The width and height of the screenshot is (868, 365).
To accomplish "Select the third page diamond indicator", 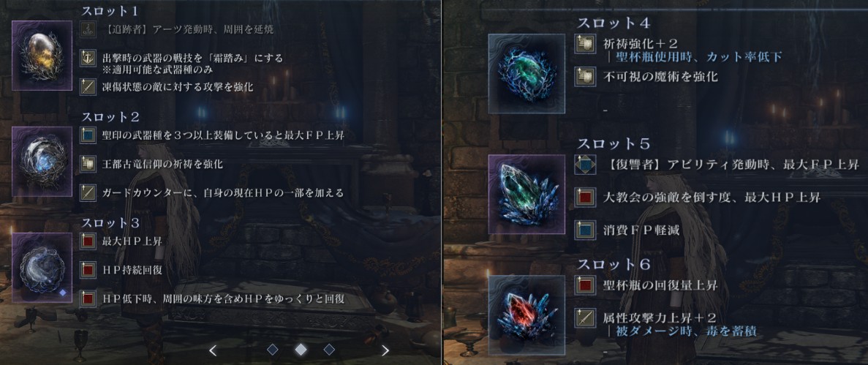I will (x=329, y=349).
